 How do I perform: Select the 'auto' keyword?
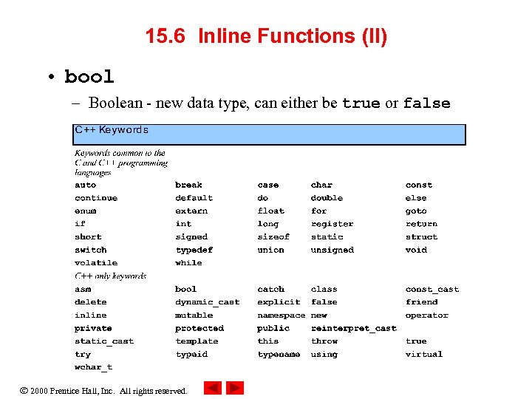[86, 185]
